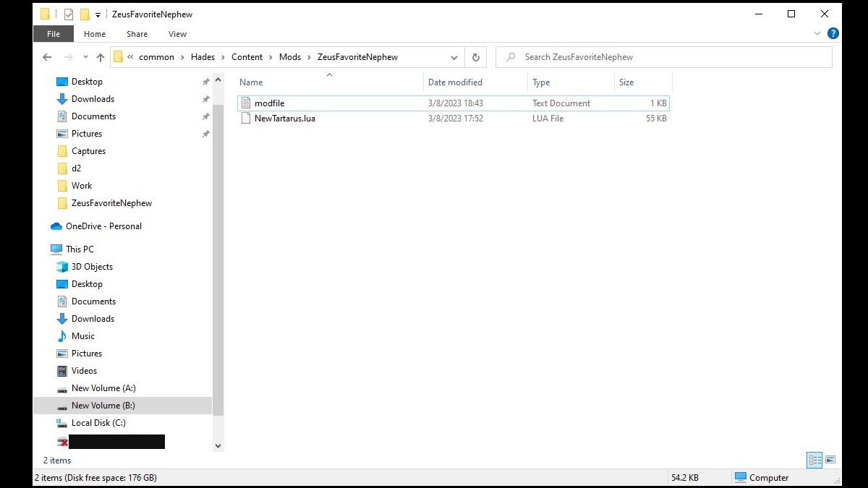The width and height of the screenshot is (868, 488).
Task: Collapse the ribbon using the chevron
Action: 817,33
